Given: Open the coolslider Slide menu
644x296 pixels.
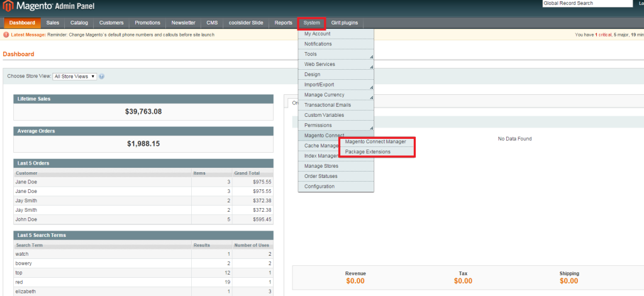Looking at the screenshot, I should coord(246,23).
